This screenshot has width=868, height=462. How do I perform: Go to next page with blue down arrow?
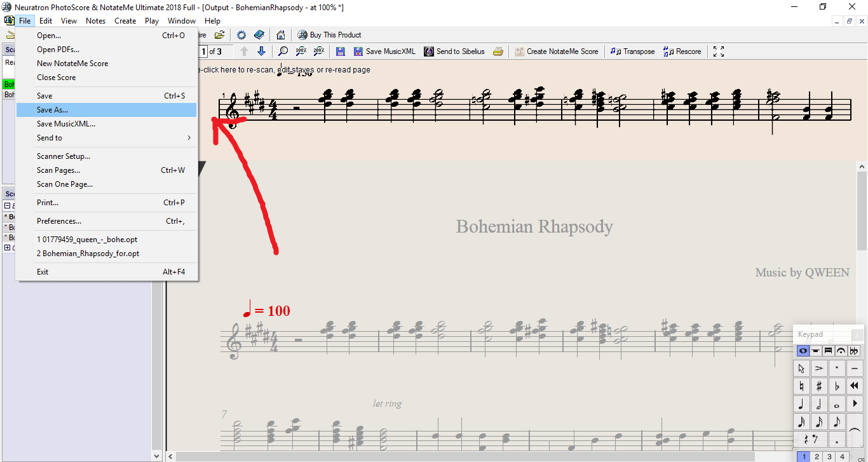261,51
